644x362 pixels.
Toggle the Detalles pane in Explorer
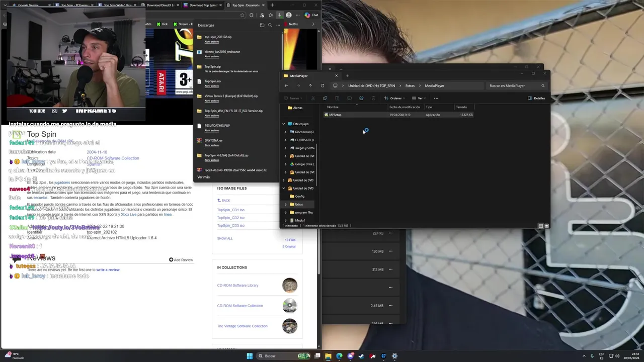point(536,98)
